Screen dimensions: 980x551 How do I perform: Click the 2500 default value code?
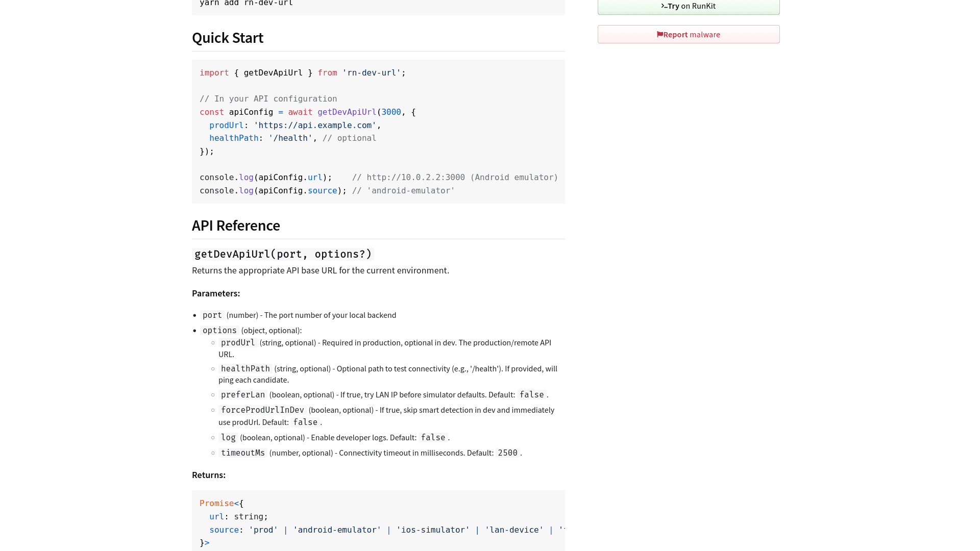507,453
